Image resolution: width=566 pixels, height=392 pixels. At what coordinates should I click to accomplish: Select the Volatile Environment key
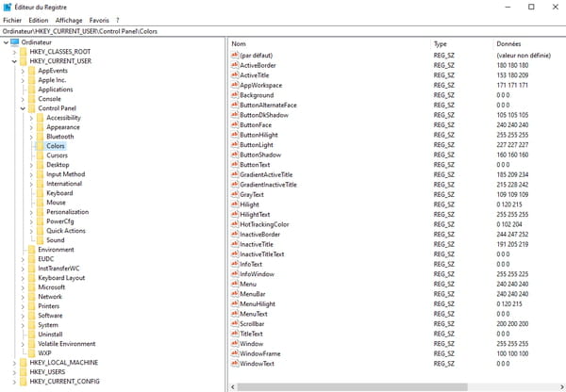pyautogui.click(x=67, y=343)
